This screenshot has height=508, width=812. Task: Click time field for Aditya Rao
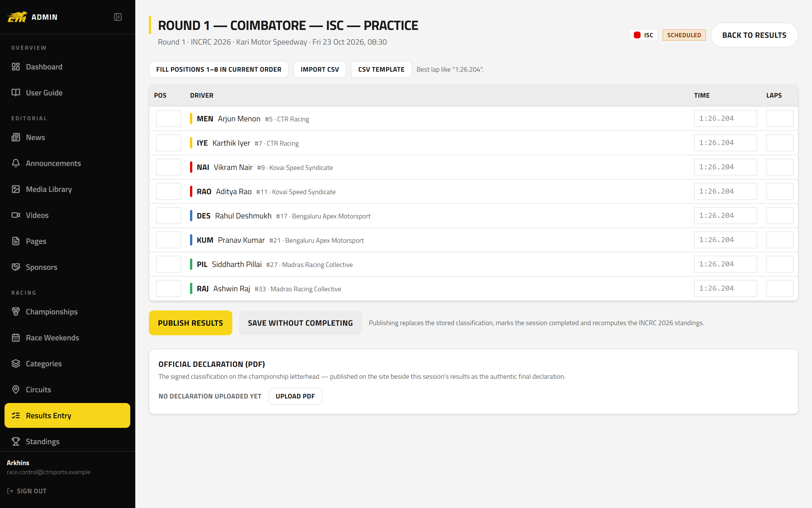[x=725, y=191]
